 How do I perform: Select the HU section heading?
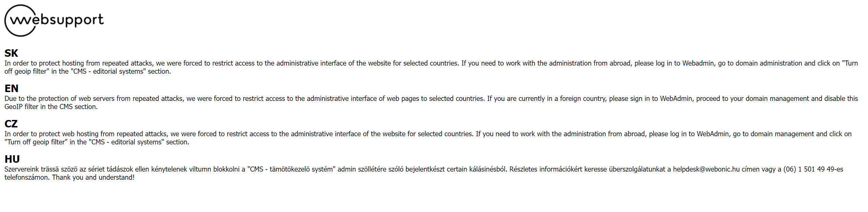pyautogui.click(x=12, y=159)
